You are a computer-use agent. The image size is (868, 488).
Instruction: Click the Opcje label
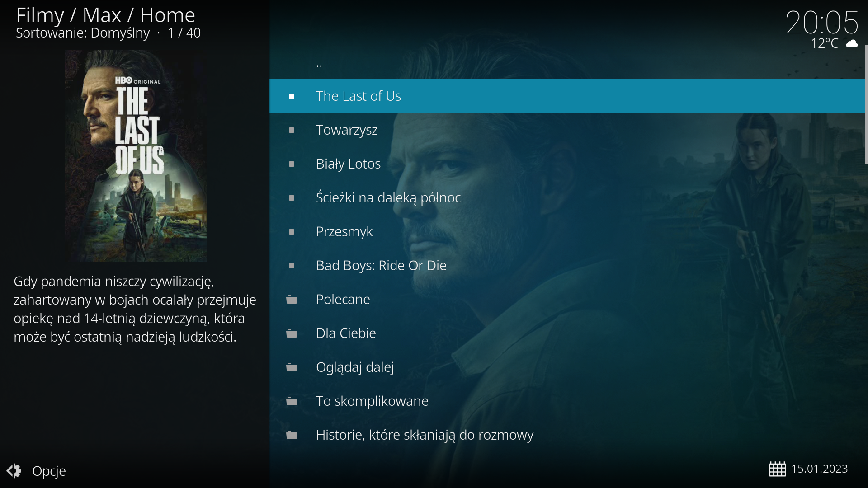point(49,471)
